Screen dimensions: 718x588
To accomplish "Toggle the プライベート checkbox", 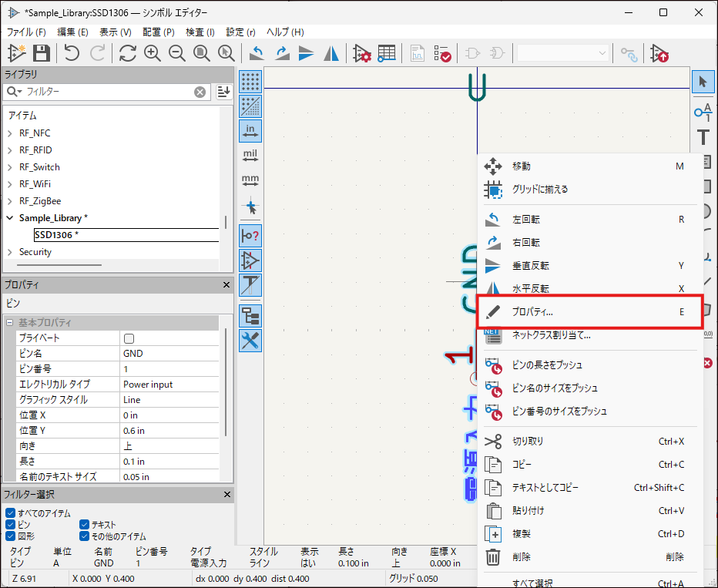I will 129,338.
